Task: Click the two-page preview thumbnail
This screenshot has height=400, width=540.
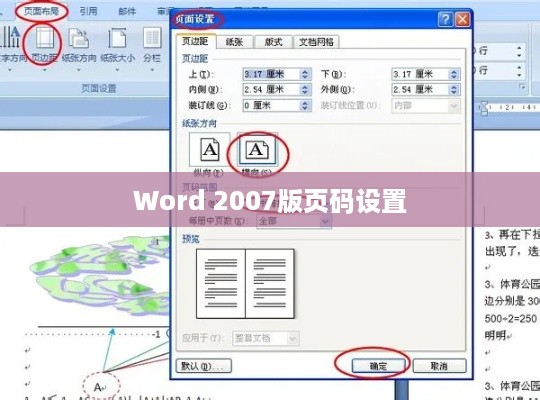Action: pyautogui.click(x=245, y=283)
